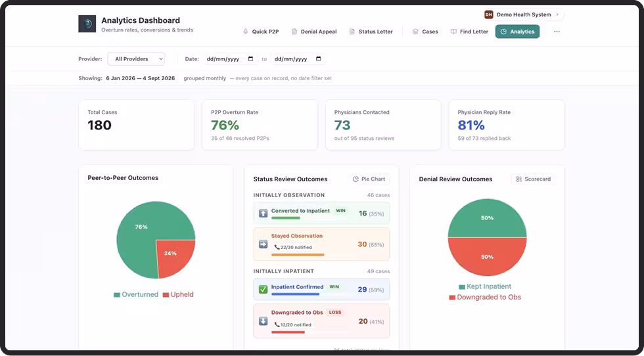The height and width of the screenshot is (356, 644).
Task: Click the red 50% half of Denial Review pie
Action: coord(487,256)
